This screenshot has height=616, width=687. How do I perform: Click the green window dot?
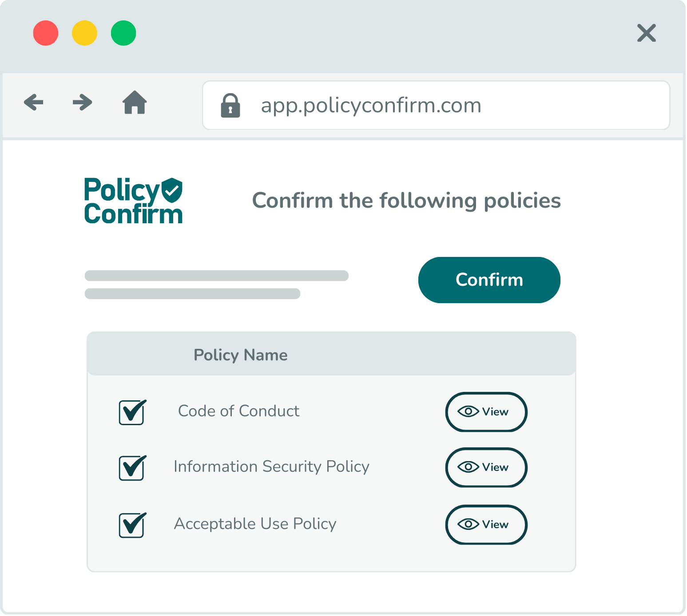[123, 33]
